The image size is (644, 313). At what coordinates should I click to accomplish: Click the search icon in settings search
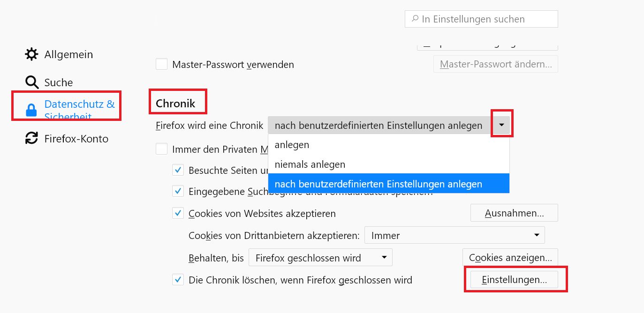pos(415,19)
